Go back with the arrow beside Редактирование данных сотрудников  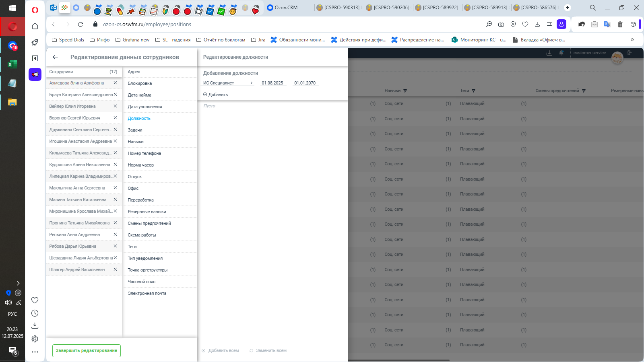(55, 57)
